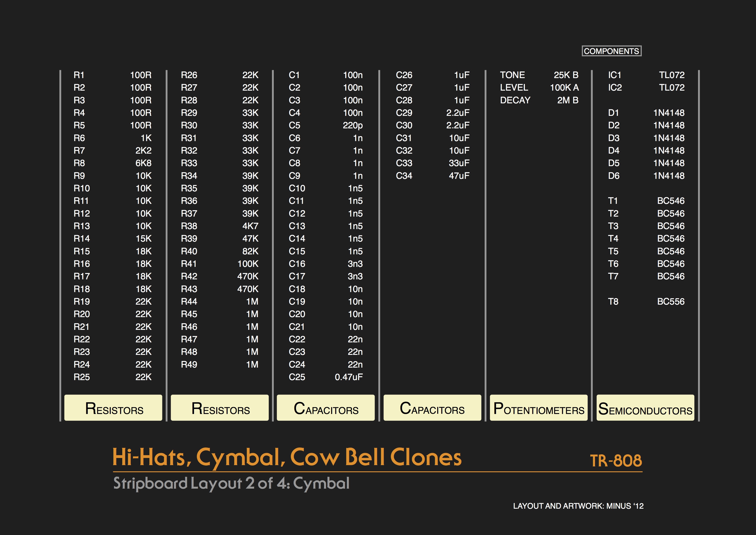
Task: Click the first Resistors column header
Action: 113,408
